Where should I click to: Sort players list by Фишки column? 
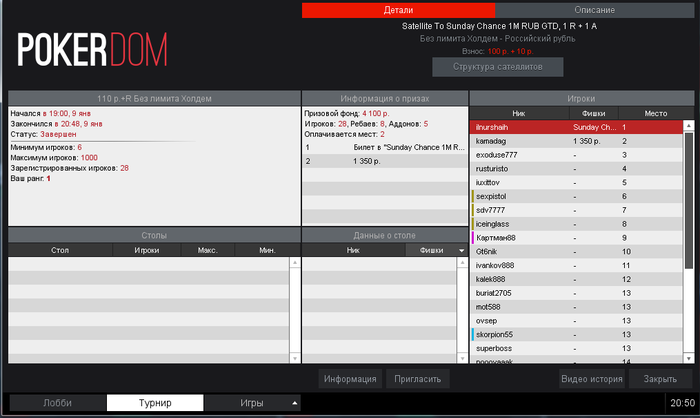point(593,113)
